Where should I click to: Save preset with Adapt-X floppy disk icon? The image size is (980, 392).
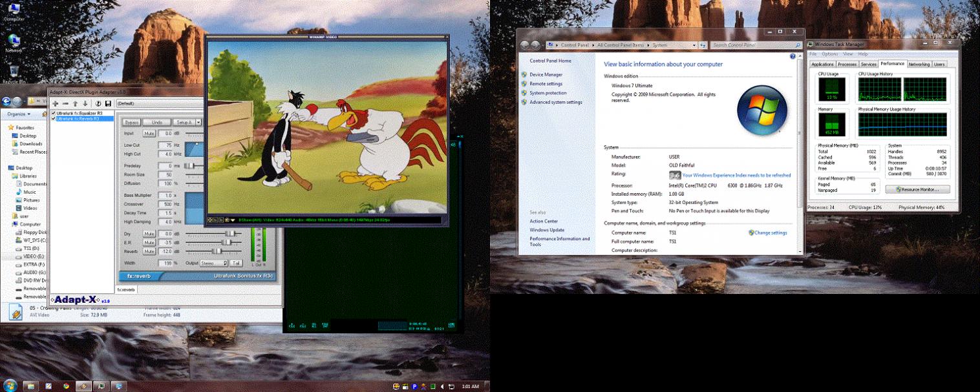tap(108, 103)
